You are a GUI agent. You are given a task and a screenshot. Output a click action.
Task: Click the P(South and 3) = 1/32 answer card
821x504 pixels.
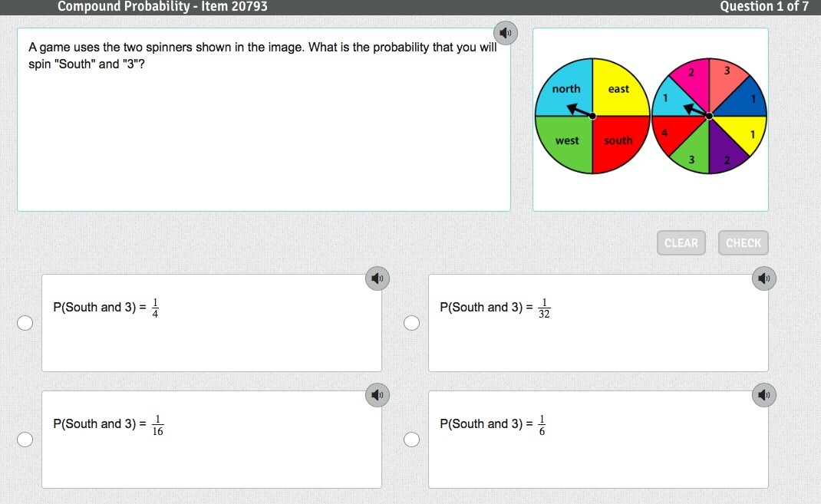[598, 323]
